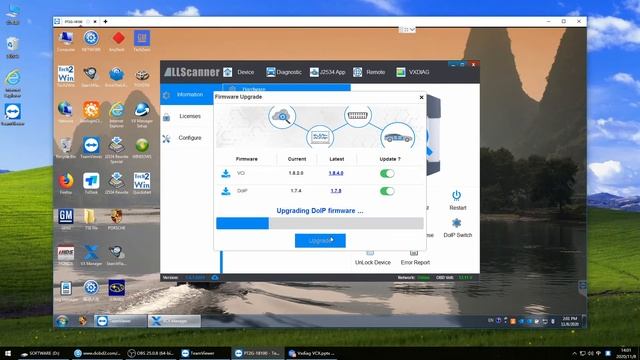640x360 pixels.
Task: Click the VCI firmware download icon
Action: pos(225,173)
